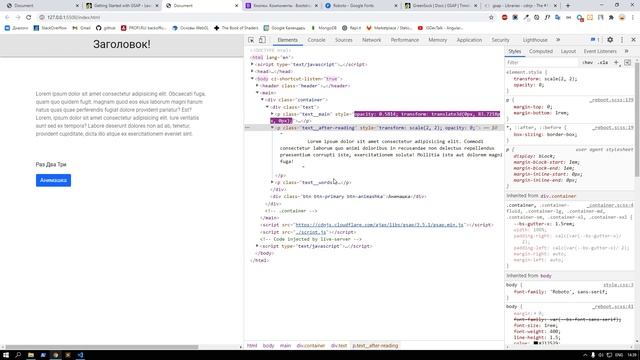Image resolution: width=640 pixels, height=360 pixels.
Task: Select body in the DOM breadcrumb
Action: point(268,346)
